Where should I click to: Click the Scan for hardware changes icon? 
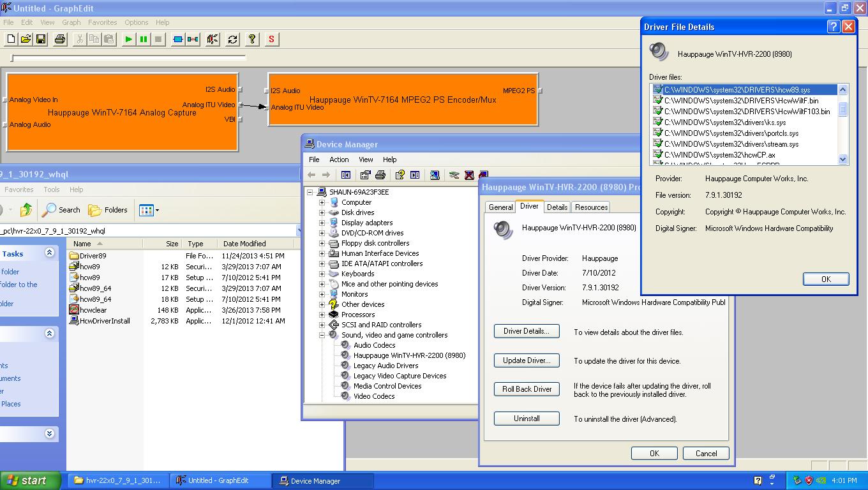tap(435, 175)
